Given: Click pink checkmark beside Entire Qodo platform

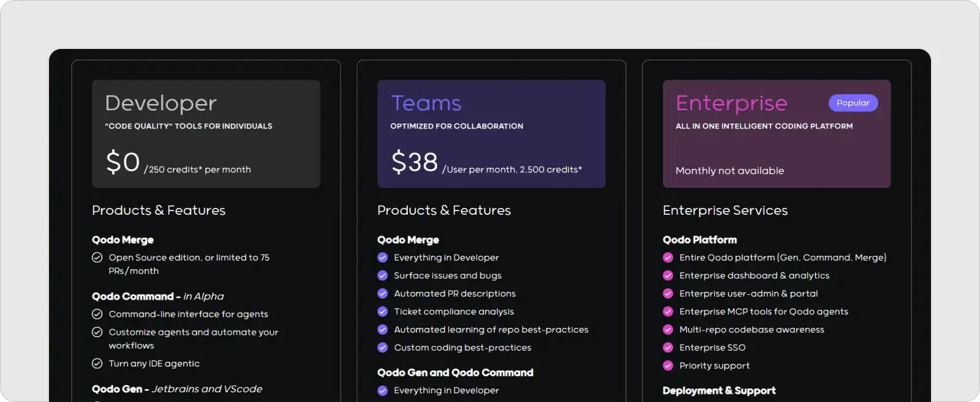Looking at the screenshot, I should [668, 258].
